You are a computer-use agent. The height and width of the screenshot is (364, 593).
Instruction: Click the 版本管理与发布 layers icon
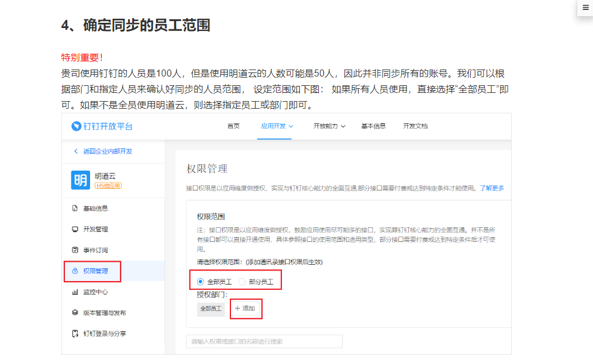click(75, 313)
